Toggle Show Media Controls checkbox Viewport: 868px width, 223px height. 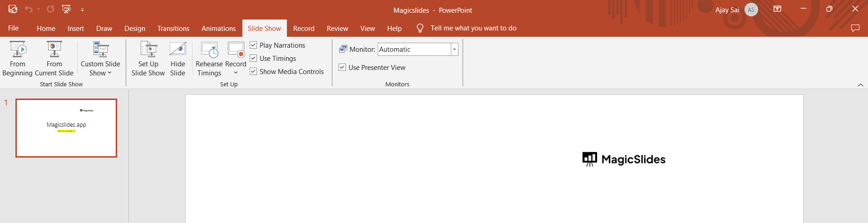pyautogui.click(x=253, y=71)
